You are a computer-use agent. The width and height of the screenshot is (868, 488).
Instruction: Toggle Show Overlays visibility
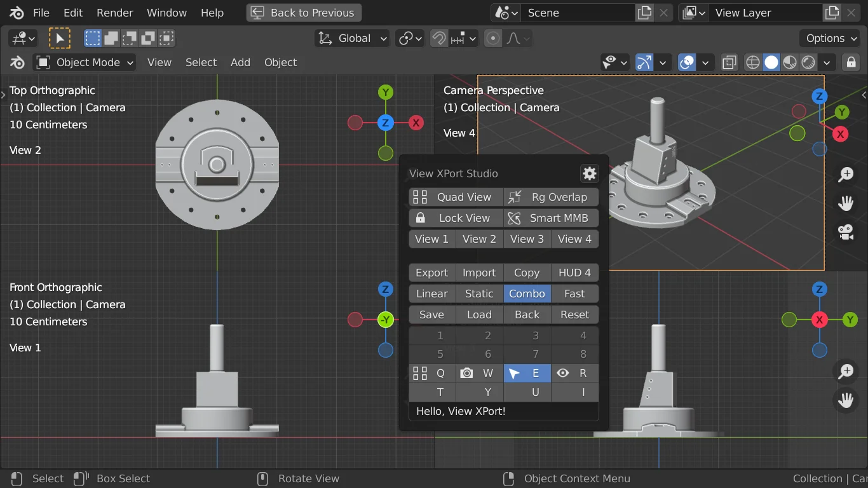(x=686, y=62)
